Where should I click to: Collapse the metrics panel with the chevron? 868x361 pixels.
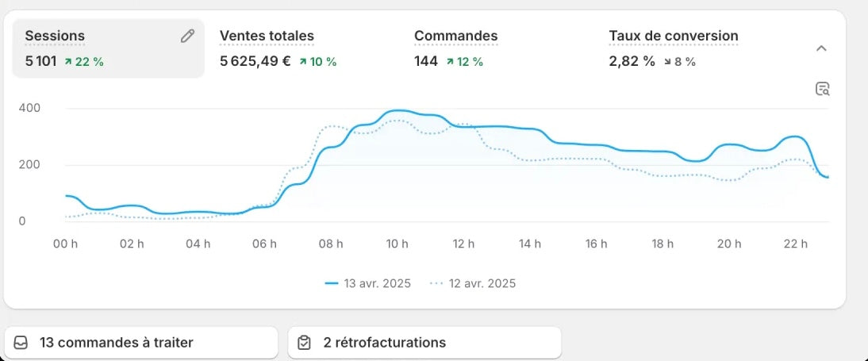click(x=821, y=48)
